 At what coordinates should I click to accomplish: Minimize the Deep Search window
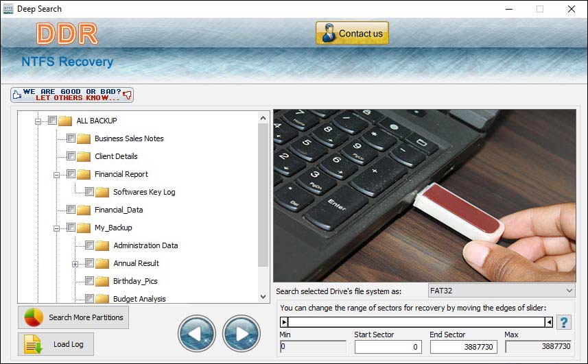pos(509,9)
